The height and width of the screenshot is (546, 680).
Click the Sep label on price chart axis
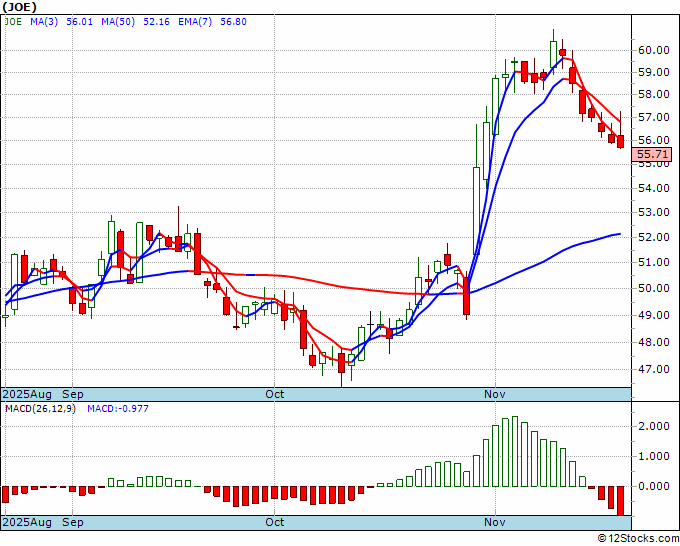(x=73, y=394)
